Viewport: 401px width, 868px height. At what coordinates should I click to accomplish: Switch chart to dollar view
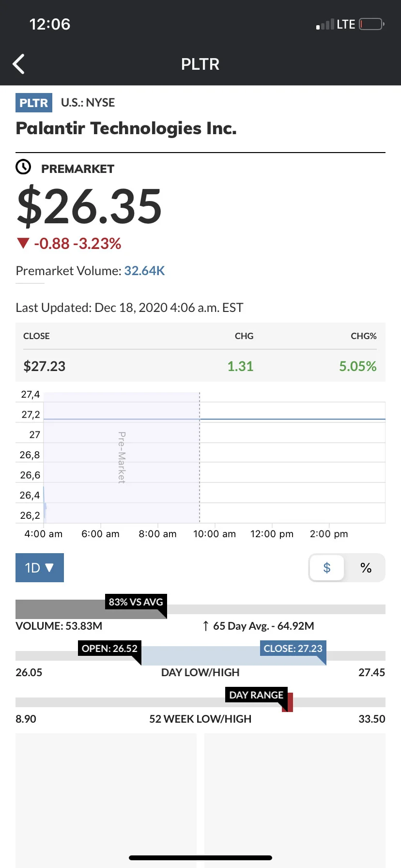[327, 568]
